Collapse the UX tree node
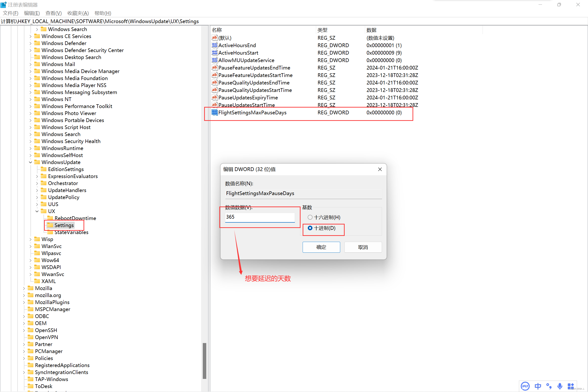 (x=37, y=211)
